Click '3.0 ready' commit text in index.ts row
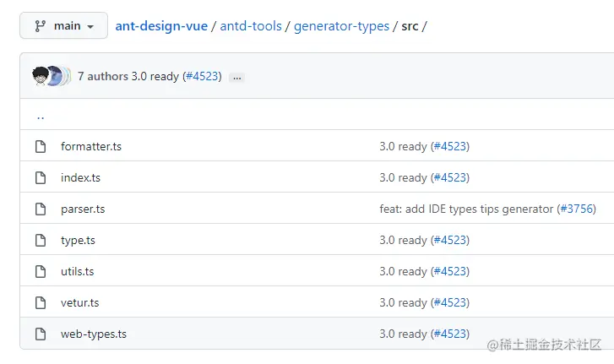The image size is (614, 364). [x=403, y=177]
